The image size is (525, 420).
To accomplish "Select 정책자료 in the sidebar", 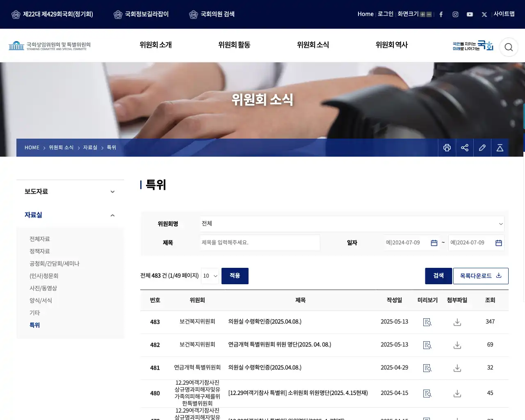I will [40, 251].
